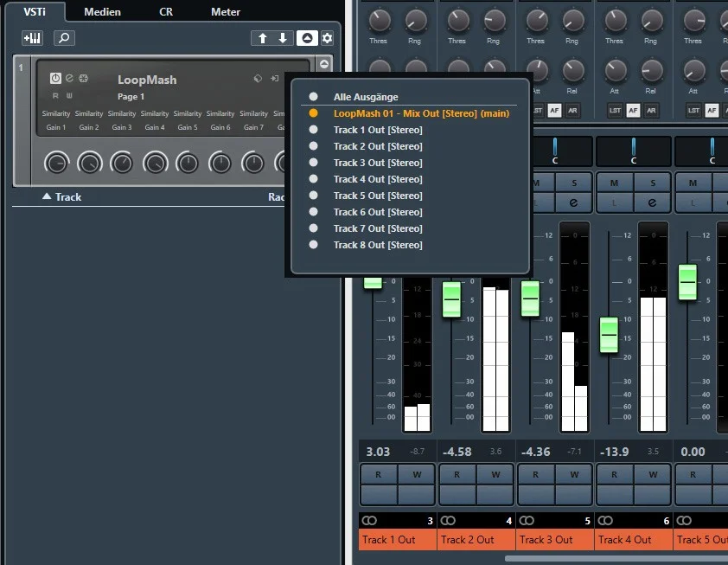Solo the Track 3 Out channel
Image resolution: width=728 pixels, height=565 pixels.
point(574,183)
